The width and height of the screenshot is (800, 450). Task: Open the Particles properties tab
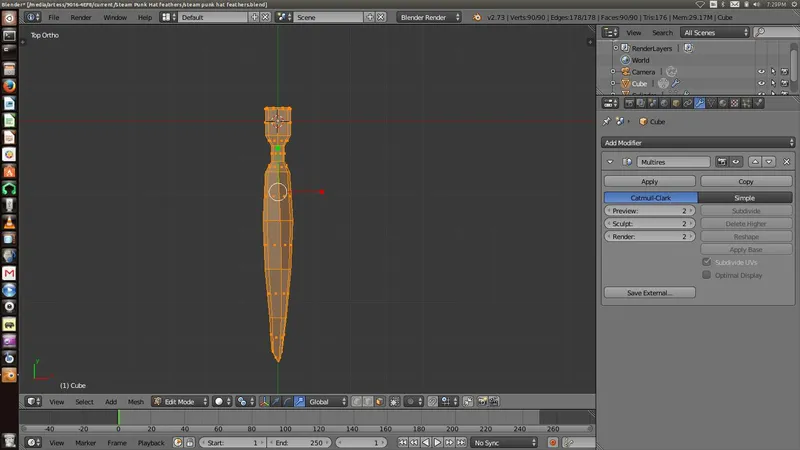(746, 104)
